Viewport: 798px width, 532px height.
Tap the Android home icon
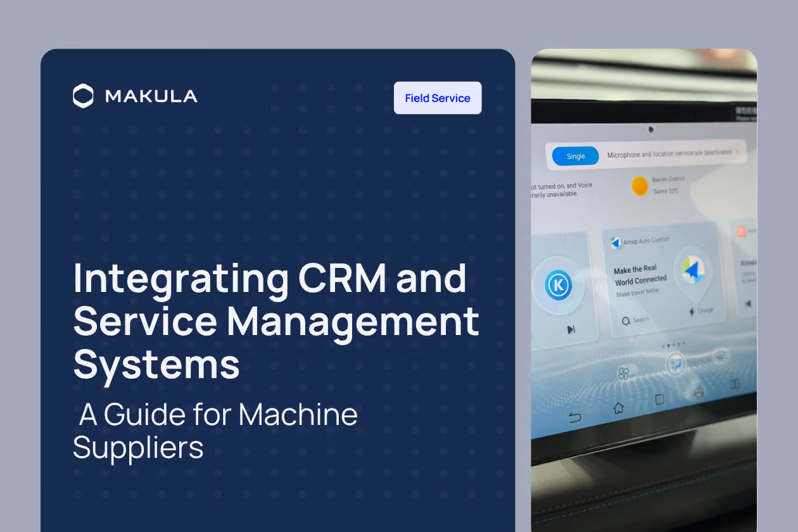point(619,408)
